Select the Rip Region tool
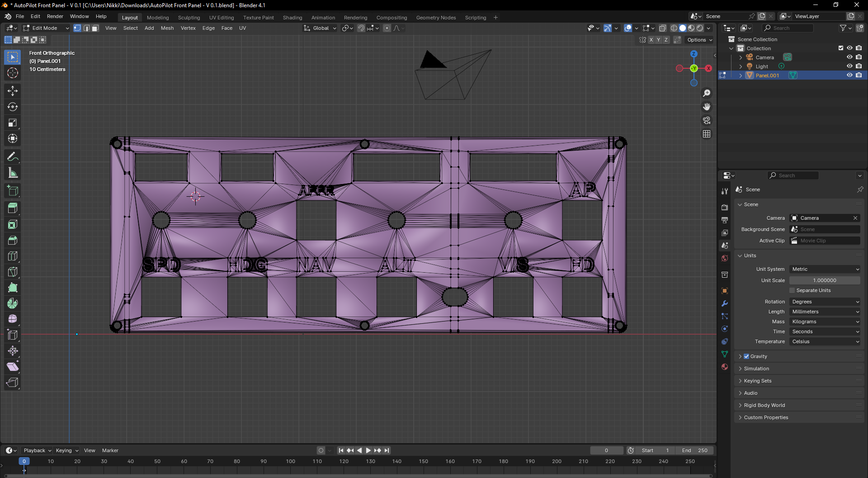868x478 pixels. [x=13, y=383]
